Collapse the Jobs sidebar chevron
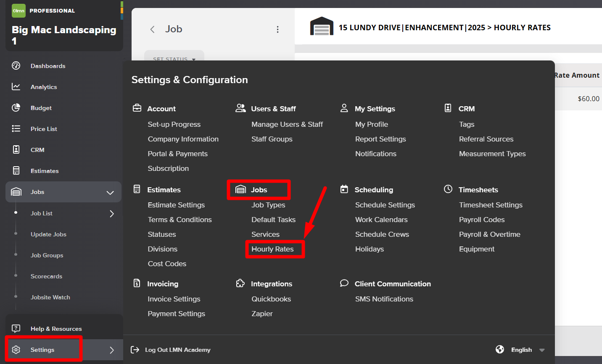Screen dimensions: 602x364 pyautogui.click(x=110, y=192)
